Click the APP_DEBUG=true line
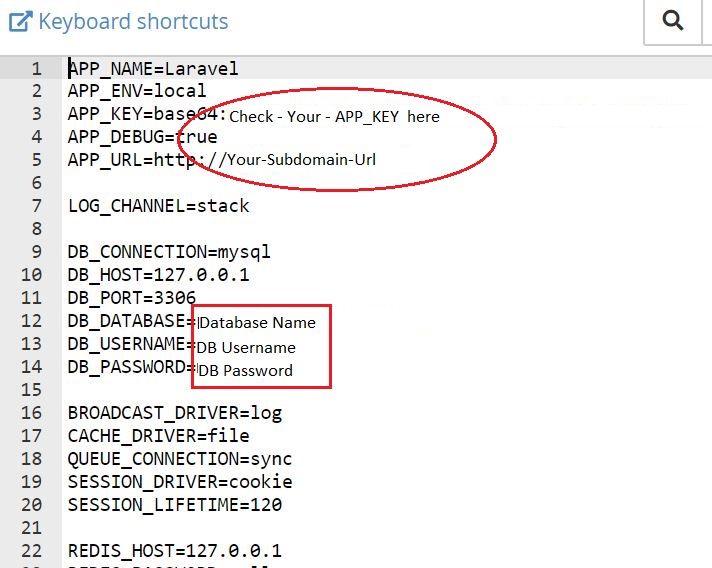The width and height of the screenshot is (712, 568). point(143,137)
